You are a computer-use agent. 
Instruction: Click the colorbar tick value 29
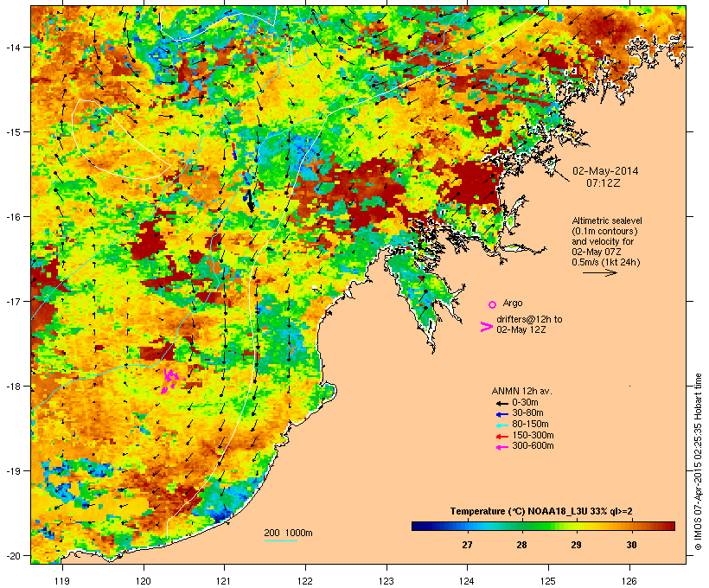(576, 545)
